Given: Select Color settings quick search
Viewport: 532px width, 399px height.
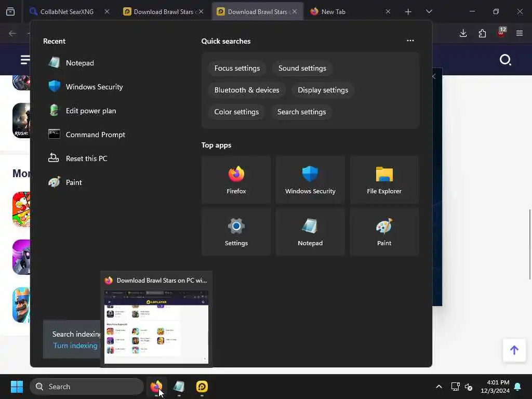Looking at the screenshot, I should tap(236, 112).
